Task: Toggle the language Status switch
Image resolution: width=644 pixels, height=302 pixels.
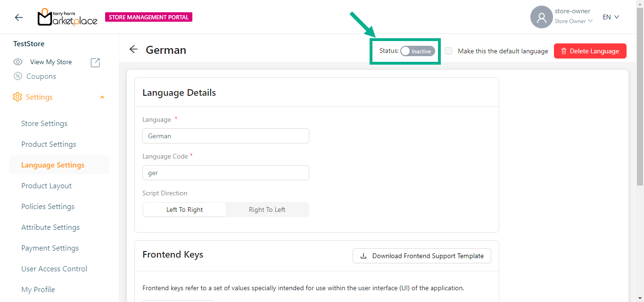Action: 417,51
